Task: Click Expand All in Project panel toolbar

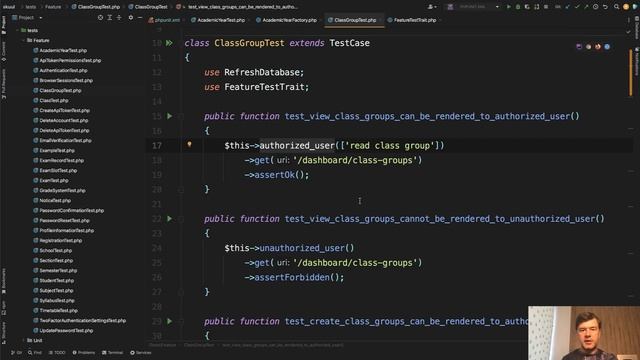Action: tap(110, 18)
